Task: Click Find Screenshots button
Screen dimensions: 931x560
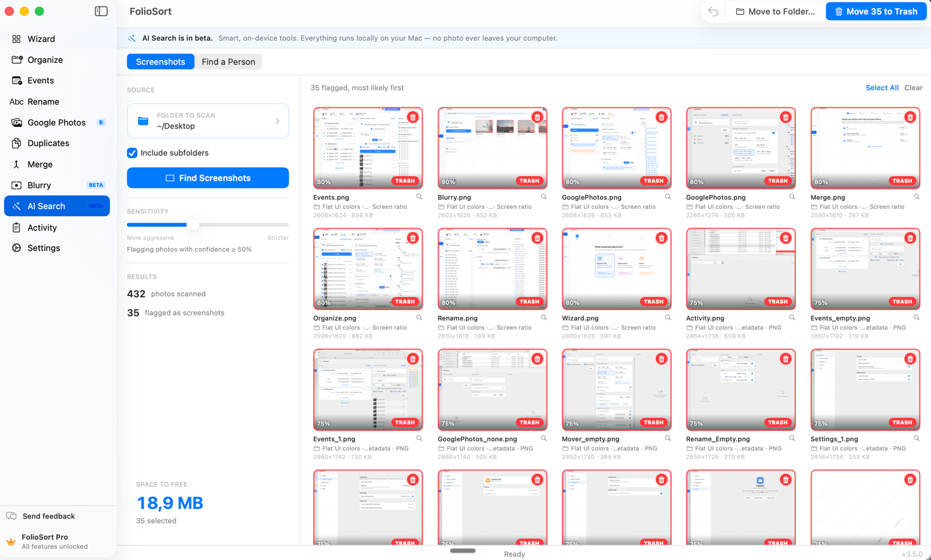Action: coord(208,178)
